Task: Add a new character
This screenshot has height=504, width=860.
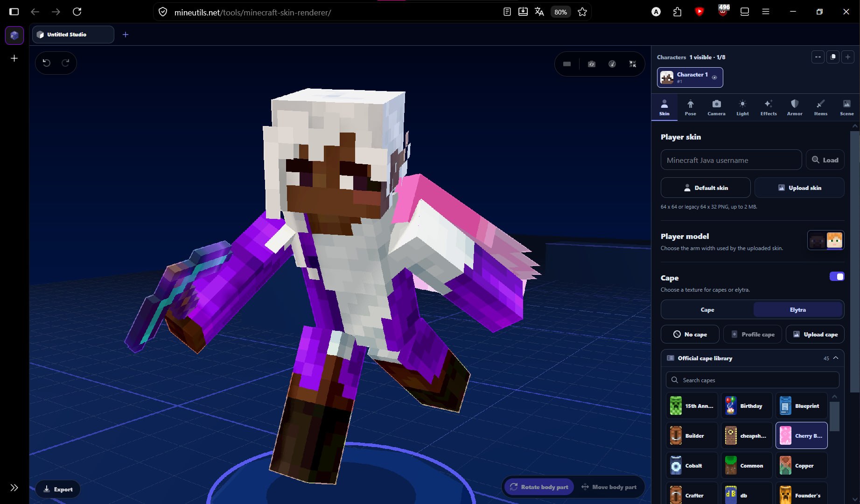Action: pos(848,57)
